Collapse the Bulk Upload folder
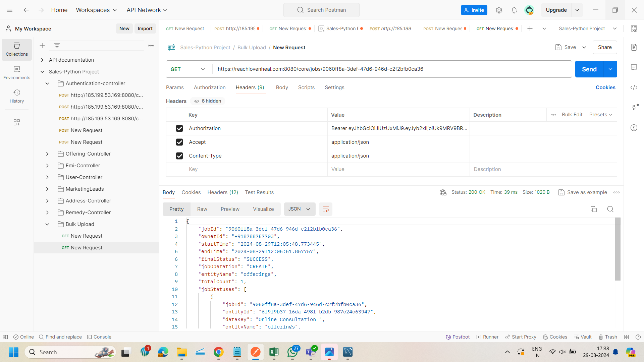Image resolution: width=644 pixels, height=362 pixels. pyautogui.click(x=47, y=224)
